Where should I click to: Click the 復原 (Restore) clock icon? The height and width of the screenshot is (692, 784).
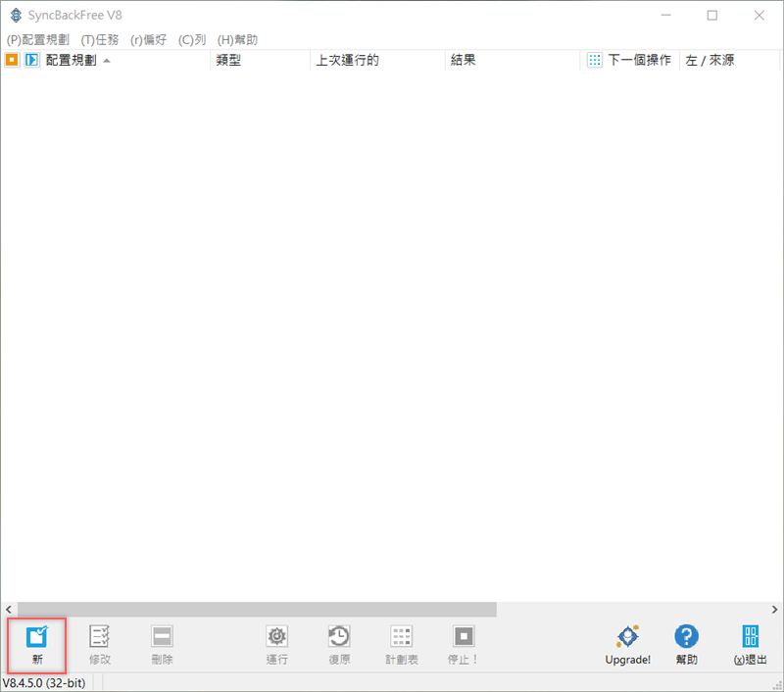pos(339,636)
